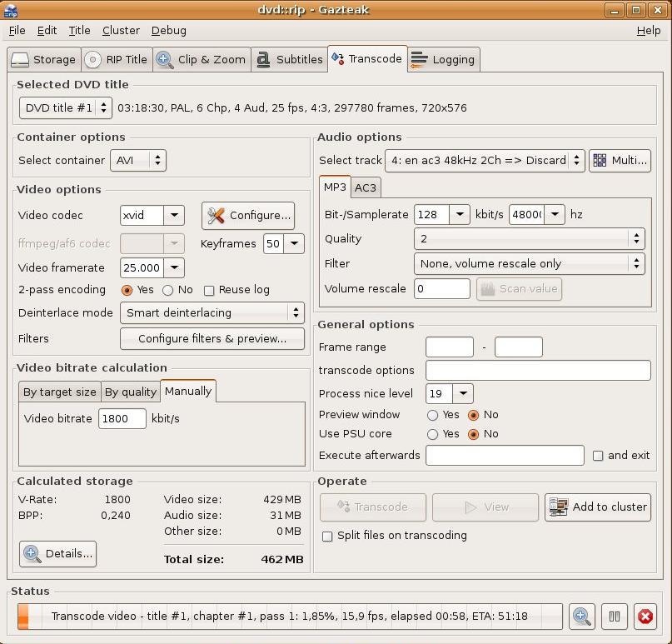
Task: Click Configure filters & preview button
Action: 212,339
